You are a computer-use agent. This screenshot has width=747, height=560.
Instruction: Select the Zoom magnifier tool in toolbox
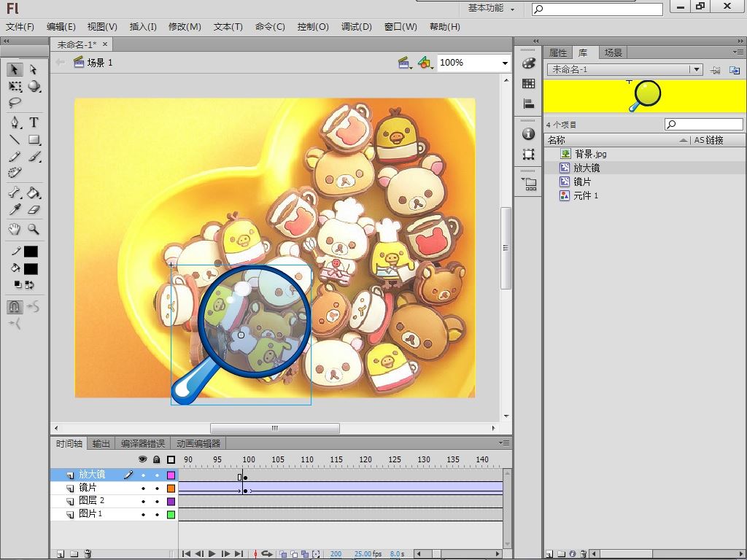click(x=34, y=229)
